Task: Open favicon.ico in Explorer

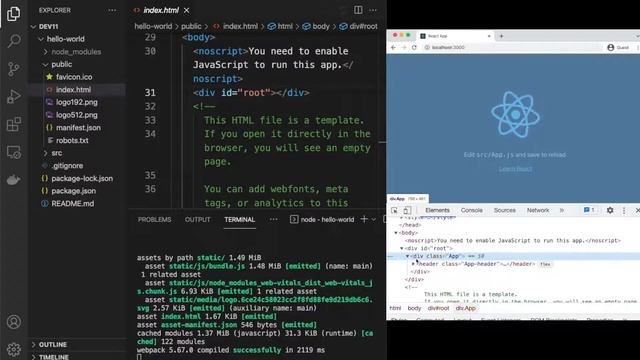Action: [74, 77]
